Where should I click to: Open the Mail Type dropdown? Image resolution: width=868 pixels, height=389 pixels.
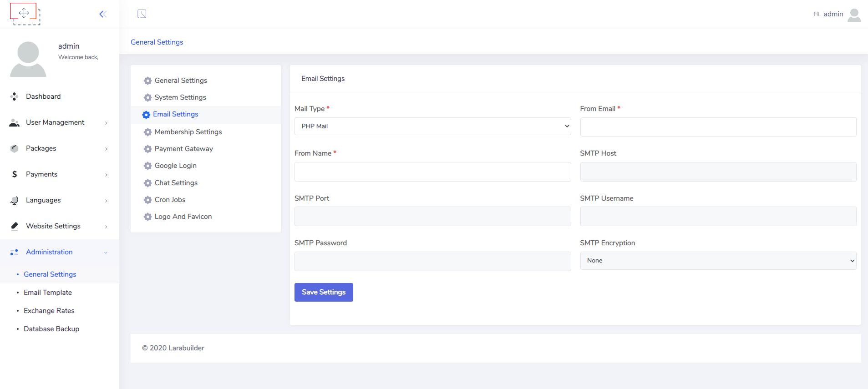click(x=432, y=126)
